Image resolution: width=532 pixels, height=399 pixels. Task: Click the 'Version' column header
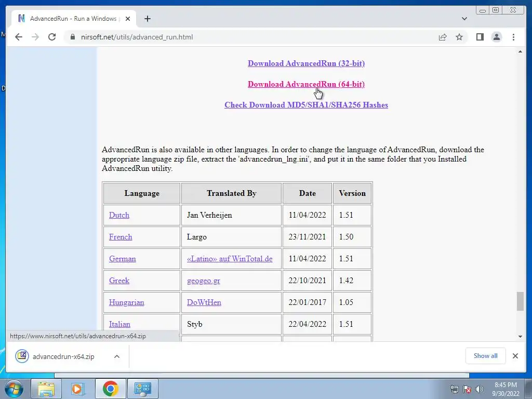[352, 193]
